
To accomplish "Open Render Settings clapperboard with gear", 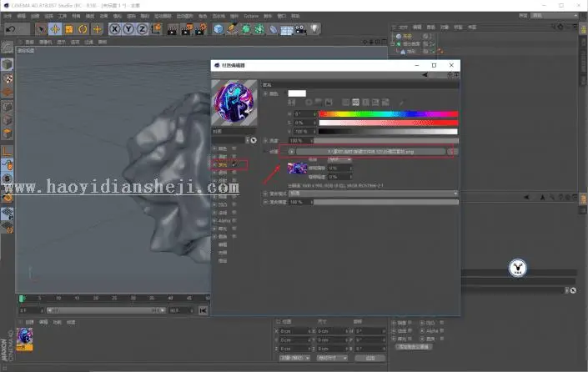I will 201,29.
